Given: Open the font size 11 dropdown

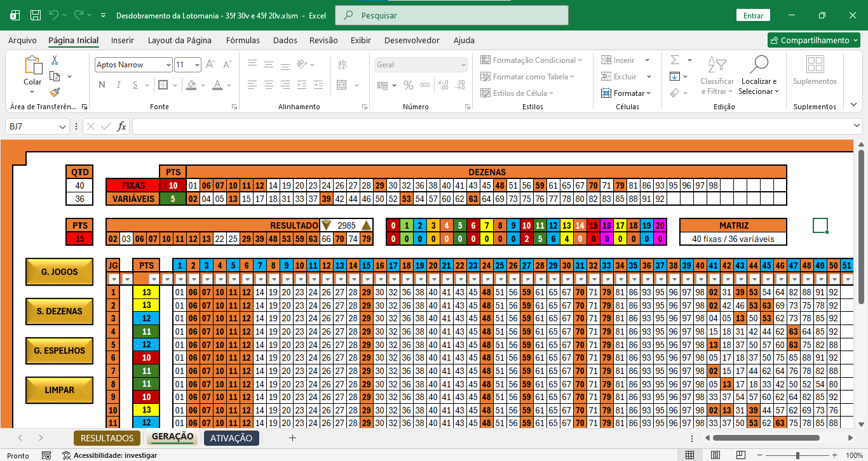Looking at the screenshot, I should [x=197, y=65].
